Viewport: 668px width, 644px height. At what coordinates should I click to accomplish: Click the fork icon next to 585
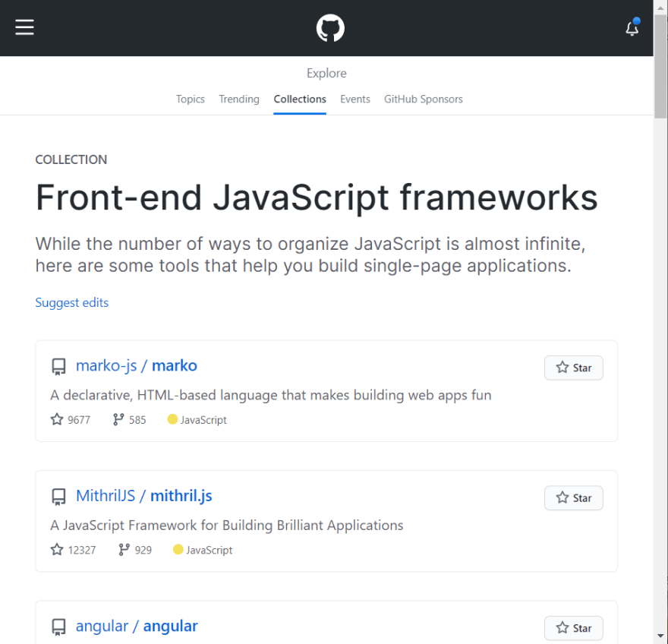(118, 419)
